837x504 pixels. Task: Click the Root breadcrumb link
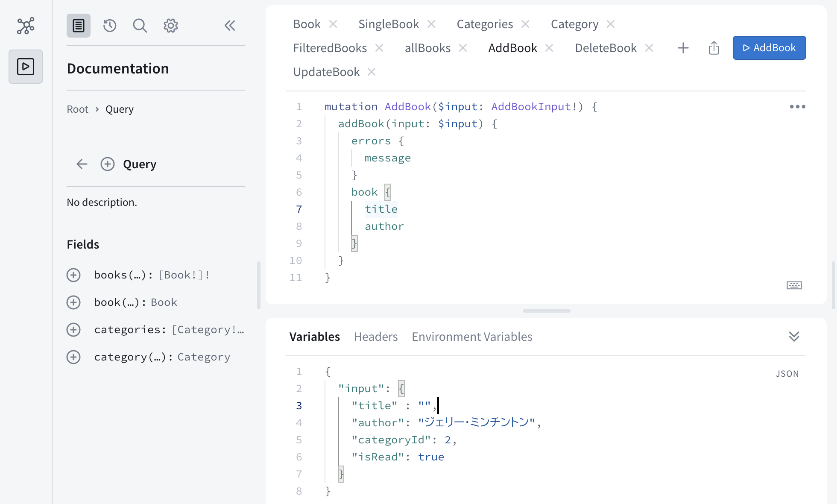(x=77, y=109)
